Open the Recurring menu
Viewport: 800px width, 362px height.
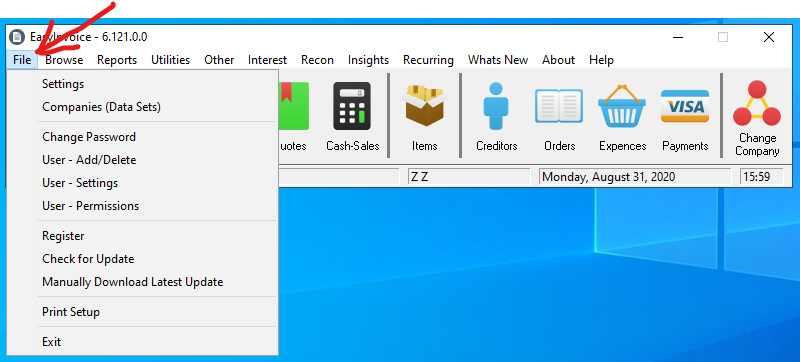428,60
